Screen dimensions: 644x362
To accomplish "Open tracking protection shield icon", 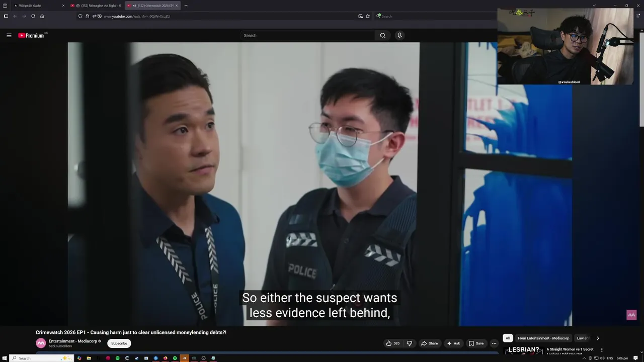I will pyautogui.click(x=80, y=16).
